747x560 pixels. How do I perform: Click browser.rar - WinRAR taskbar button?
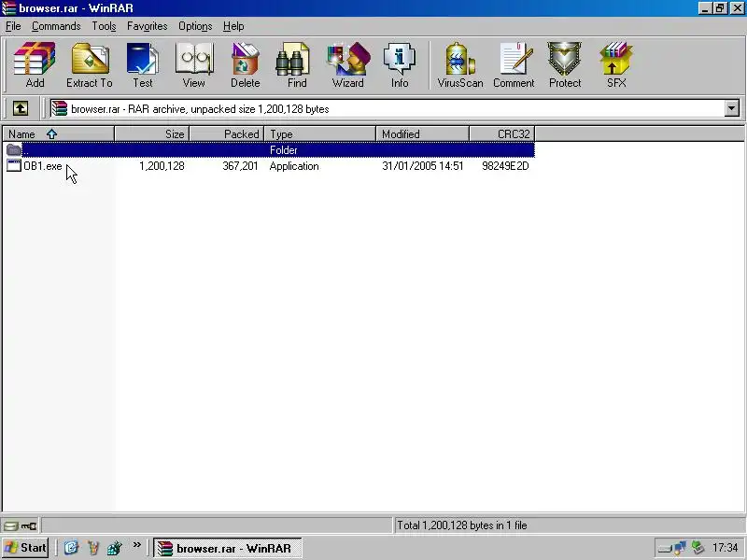point(227,548)
